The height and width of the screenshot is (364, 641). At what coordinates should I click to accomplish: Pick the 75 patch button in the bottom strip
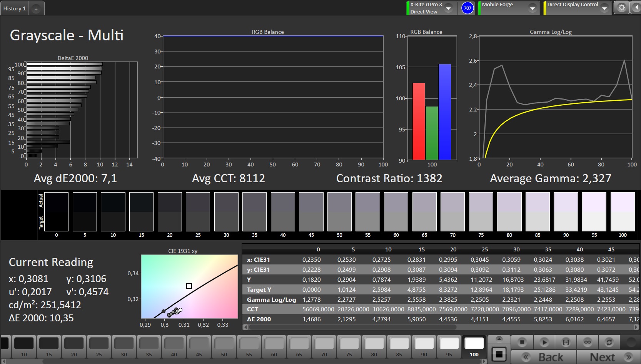pos(349,347)
